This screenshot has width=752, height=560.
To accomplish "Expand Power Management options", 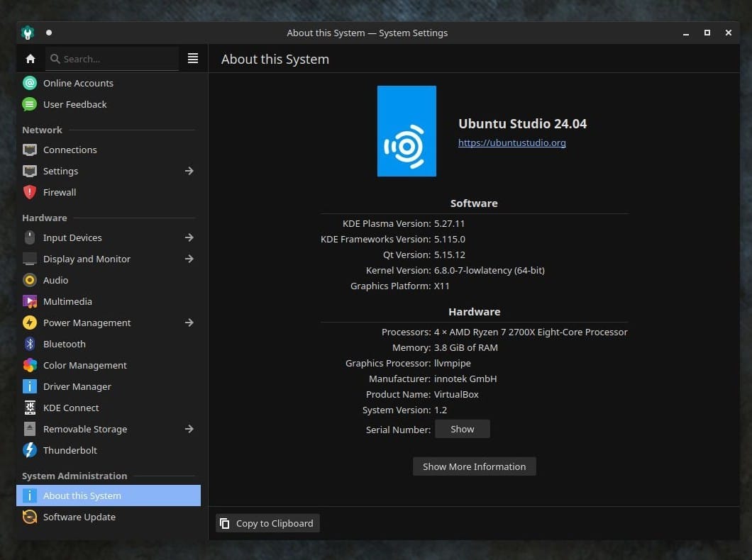I will point(189,323).
